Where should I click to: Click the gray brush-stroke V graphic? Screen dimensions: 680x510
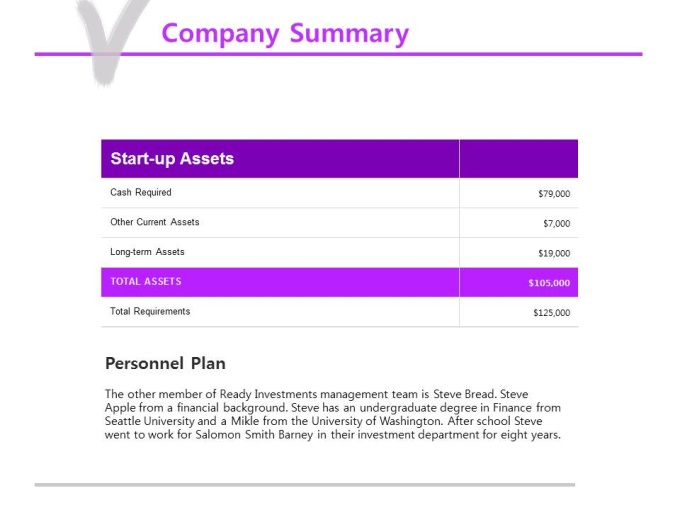pyautogui.click(x=109, y=41)
